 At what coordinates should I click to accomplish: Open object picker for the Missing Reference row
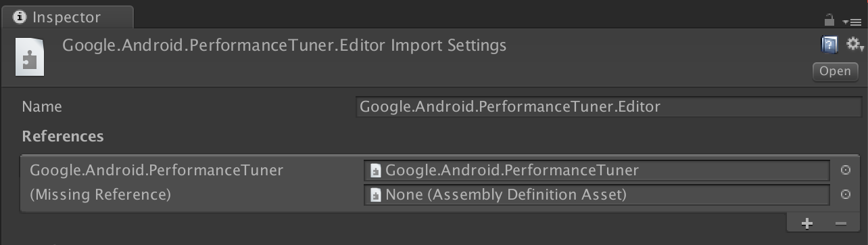[845, 195]
